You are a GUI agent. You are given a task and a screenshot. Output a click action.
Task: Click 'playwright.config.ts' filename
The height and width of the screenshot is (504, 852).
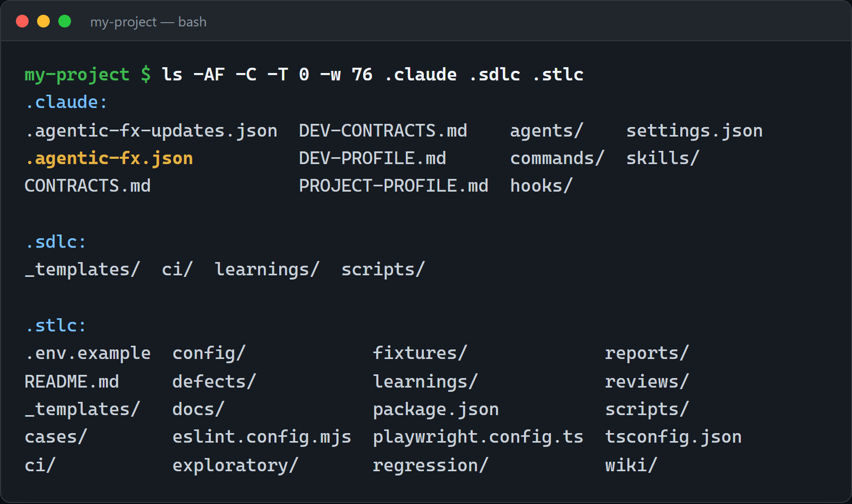(478, 437)
